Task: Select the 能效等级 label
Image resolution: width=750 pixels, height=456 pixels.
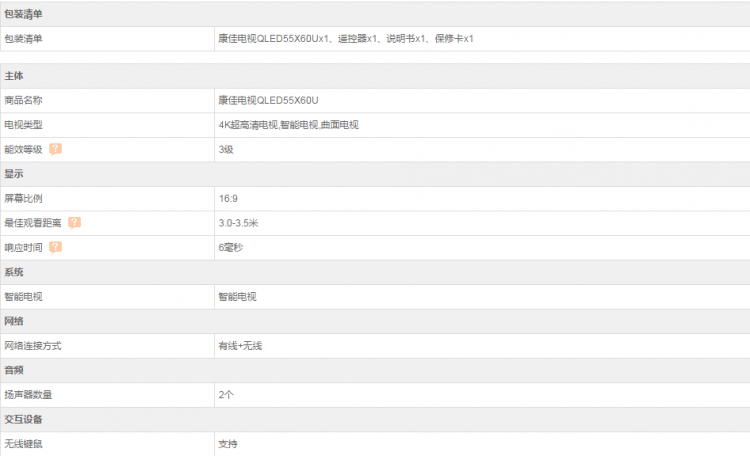Action: pos(23,149)
